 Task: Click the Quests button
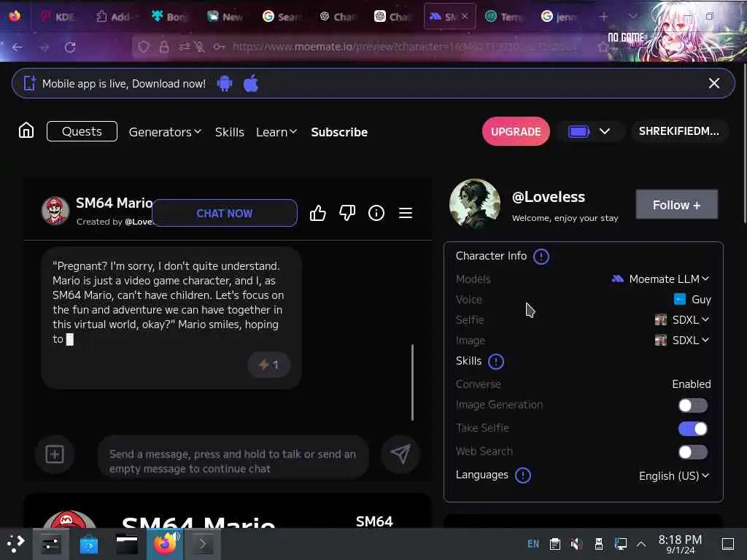[82, 131]
